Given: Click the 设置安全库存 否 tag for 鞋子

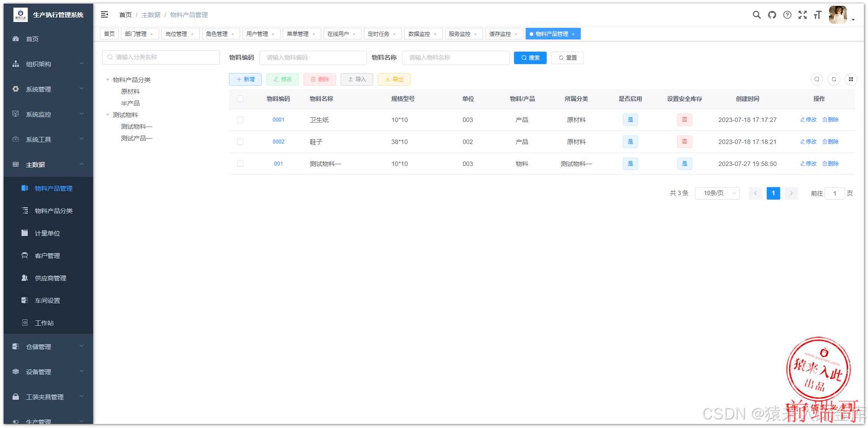Looking at the screenshot, I should click(684, 142).
